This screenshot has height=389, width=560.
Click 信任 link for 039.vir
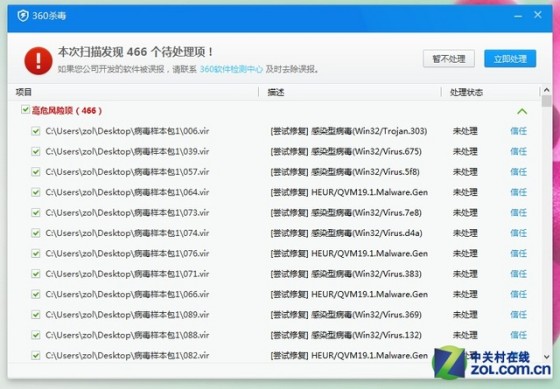[519, 151]
